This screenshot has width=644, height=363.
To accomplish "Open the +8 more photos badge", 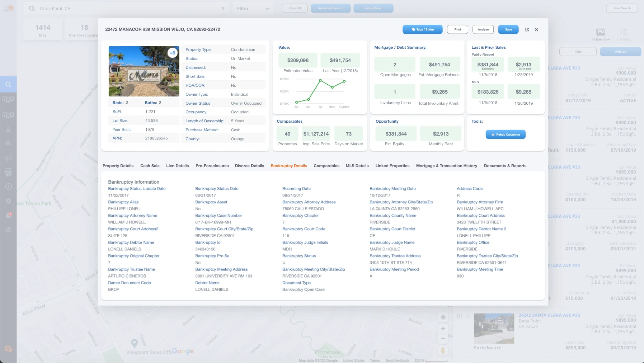I will click(x=173, y=53).
